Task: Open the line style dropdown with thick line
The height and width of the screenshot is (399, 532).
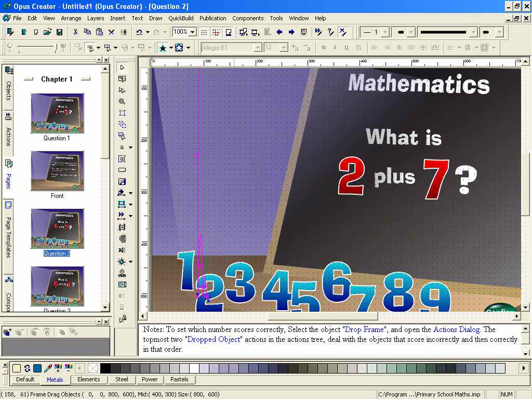Action: click(x=473, y=32)
